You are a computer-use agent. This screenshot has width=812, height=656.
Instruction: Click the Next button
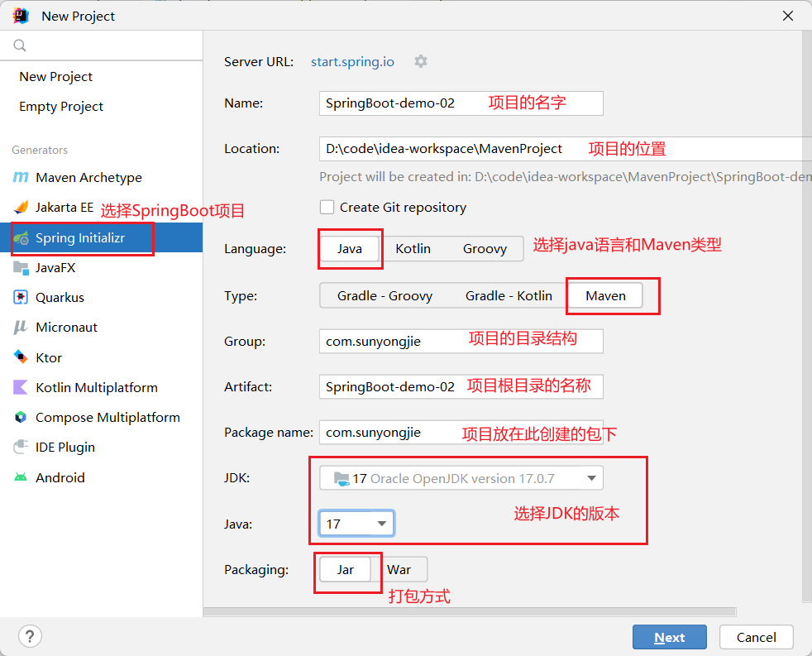(669, 637)
